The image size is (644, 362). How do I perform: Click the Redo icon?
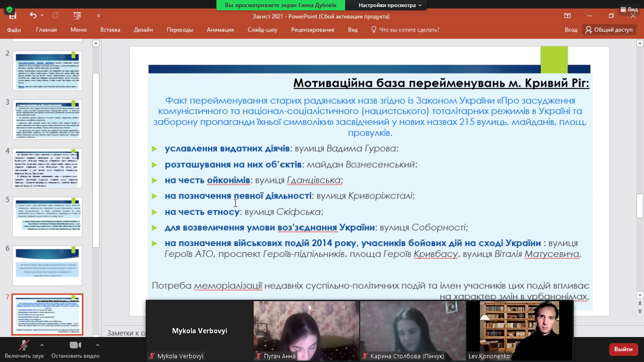(55, 16)
